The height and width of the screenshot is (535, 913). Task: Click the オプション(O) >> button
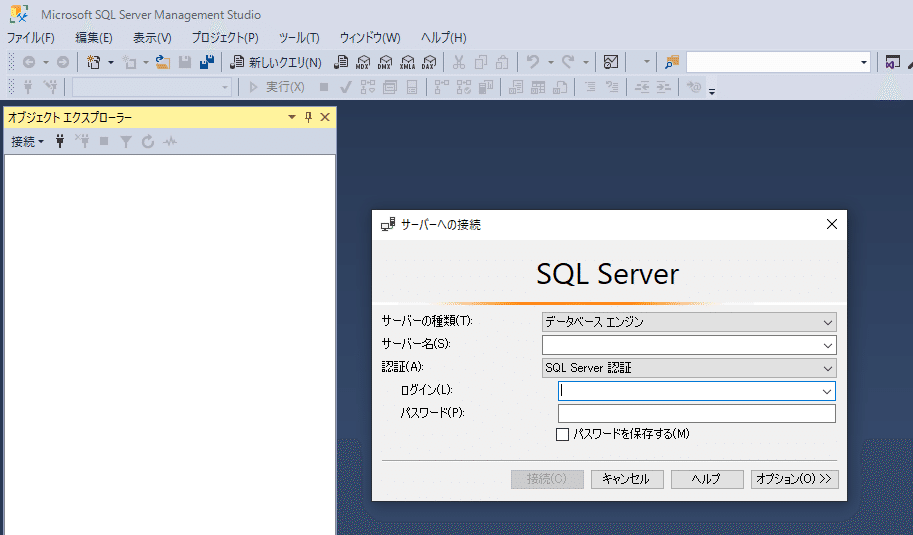tap(794, 479)
